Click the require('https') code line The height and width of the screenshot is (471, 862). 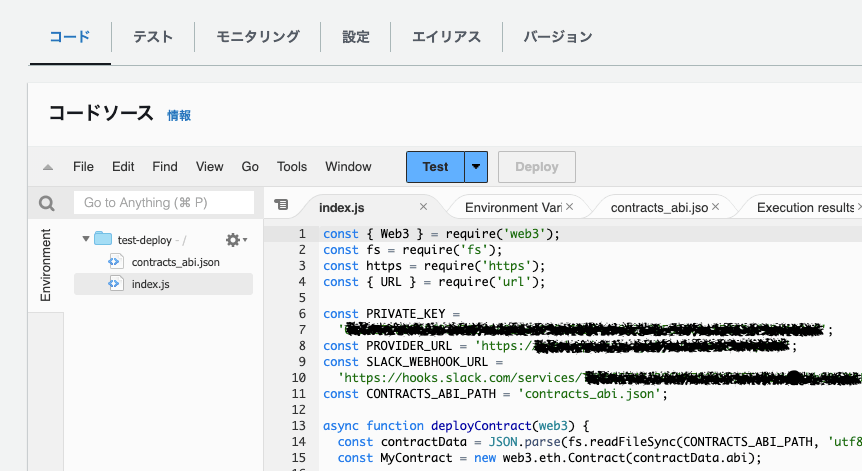tap(434, 266)
